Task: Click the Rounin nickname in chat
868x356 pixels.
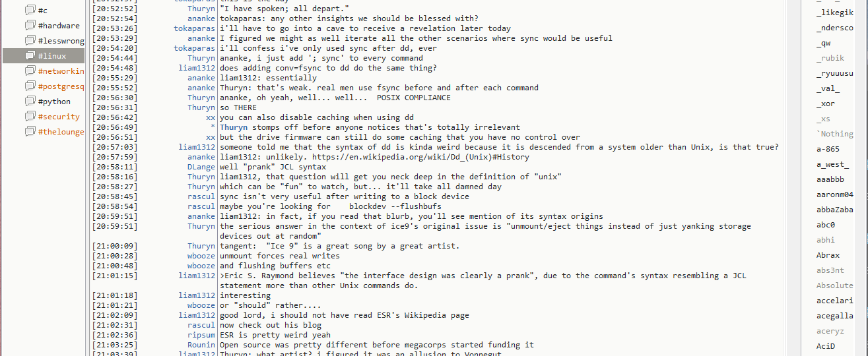Action: [201, 345]
